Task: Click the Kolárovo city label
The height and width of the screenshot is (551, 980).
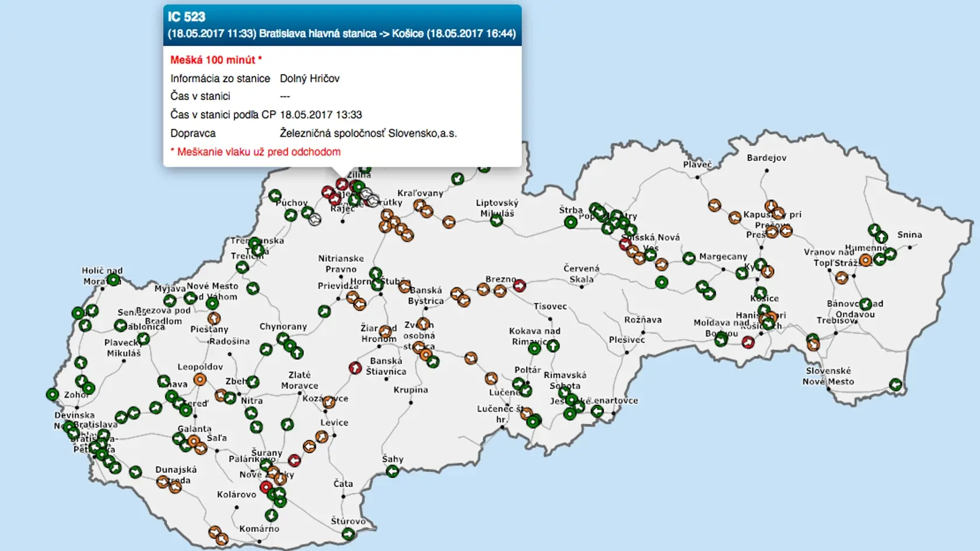Action: (237, 494)
